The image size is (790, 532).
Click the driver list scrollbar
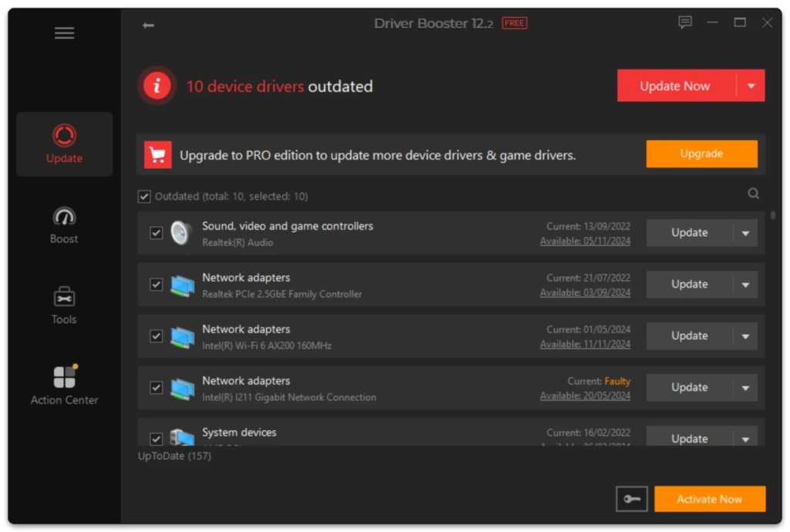tap(773, 216)
